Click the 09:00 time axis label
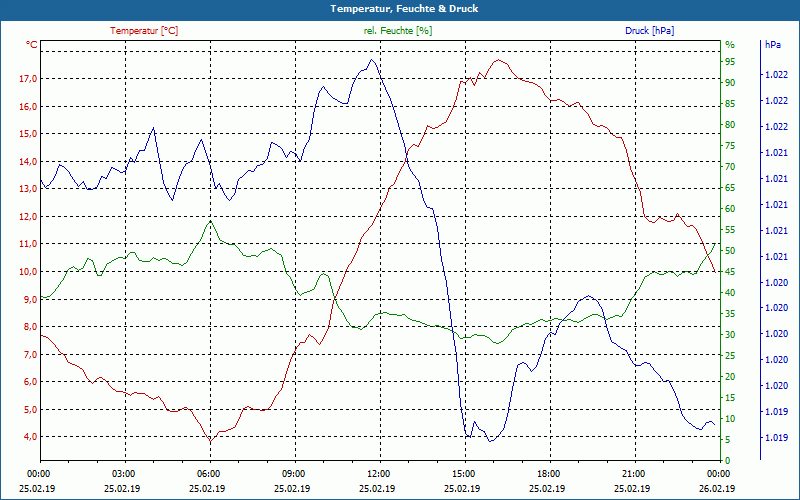This screenshot has height=500, width=800. (x=293, y=474)
